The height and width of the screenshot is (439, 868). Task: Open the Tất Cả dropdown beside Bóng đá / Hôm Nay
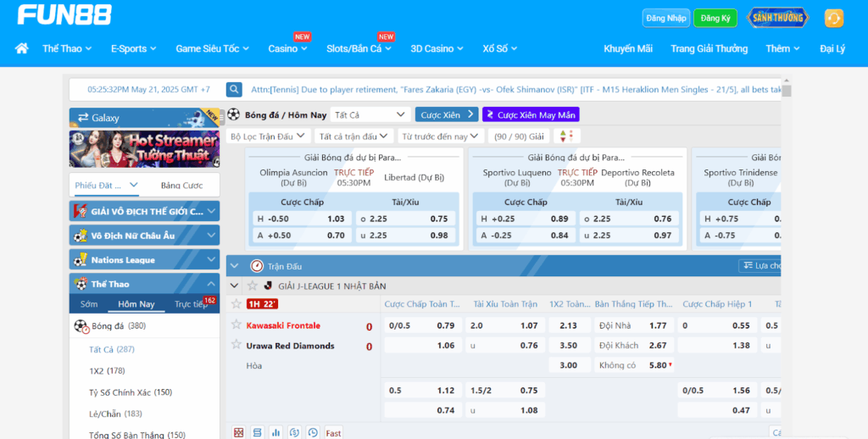point(370,114)
